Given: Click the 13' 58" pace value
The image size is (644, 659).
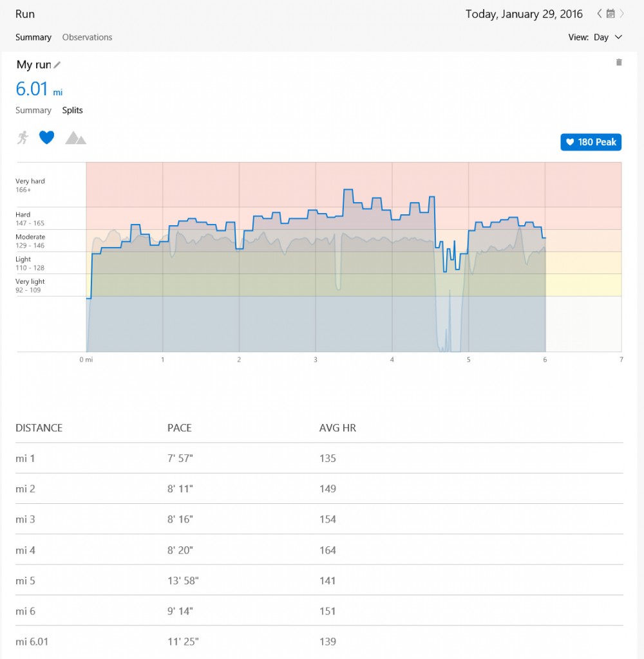Looking at the screenshot, I should (x=183, y=581).
